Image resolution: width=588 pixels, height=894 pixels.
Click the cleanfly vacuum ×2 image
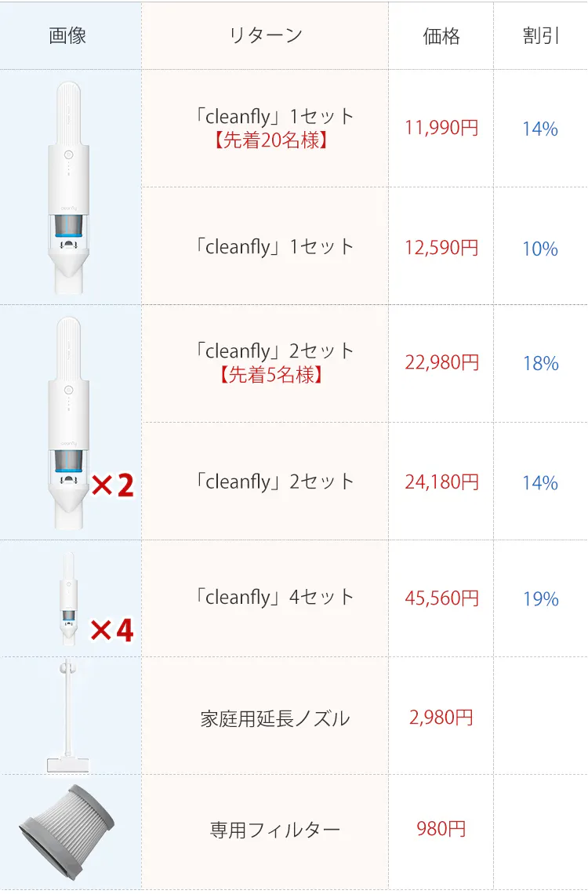coord(69,421)
